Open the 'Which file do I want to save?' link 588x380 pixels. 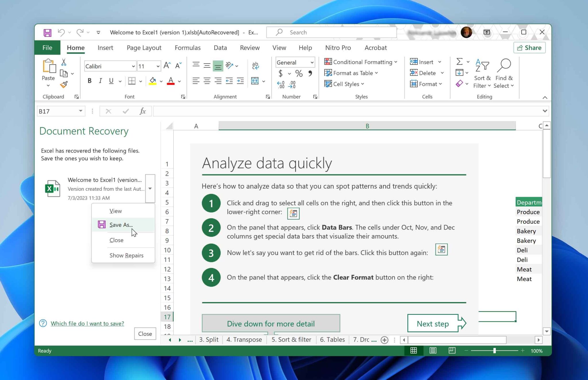[87, 323]
